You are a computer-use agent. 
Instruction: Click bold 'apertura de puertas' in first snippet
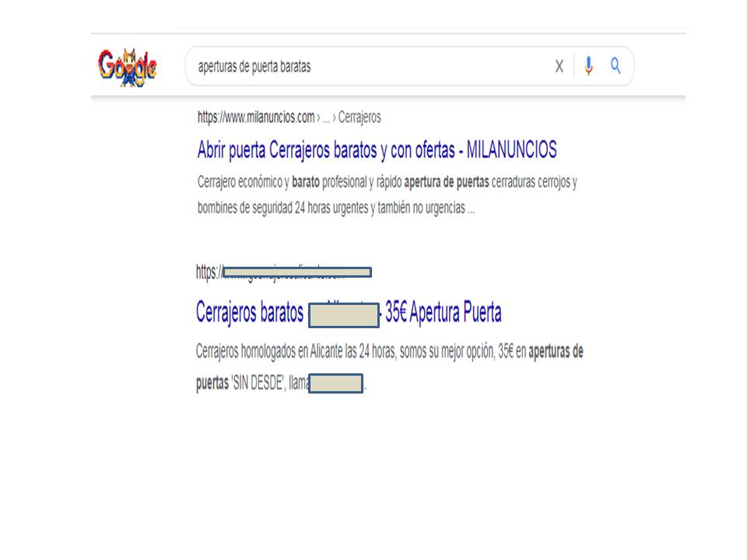[447, 182]
